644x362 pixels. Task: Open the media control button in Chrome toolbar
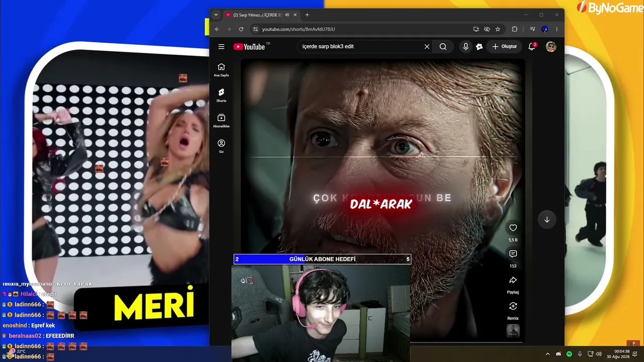532,29
